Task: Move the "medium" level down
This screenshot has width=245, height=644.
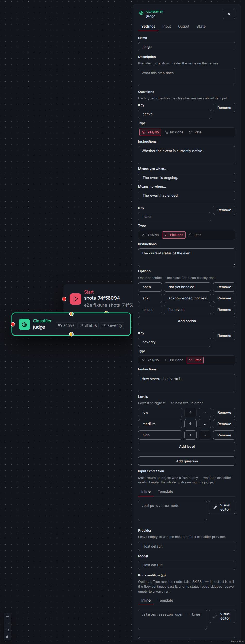Action: click(x=205, y=424)
